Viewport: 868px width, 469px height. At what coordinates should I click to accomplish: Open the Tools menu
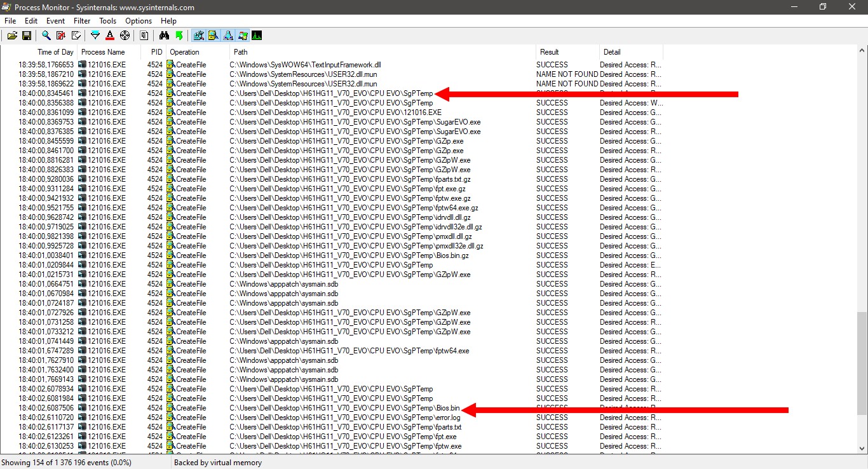click(x=108, y=21)
